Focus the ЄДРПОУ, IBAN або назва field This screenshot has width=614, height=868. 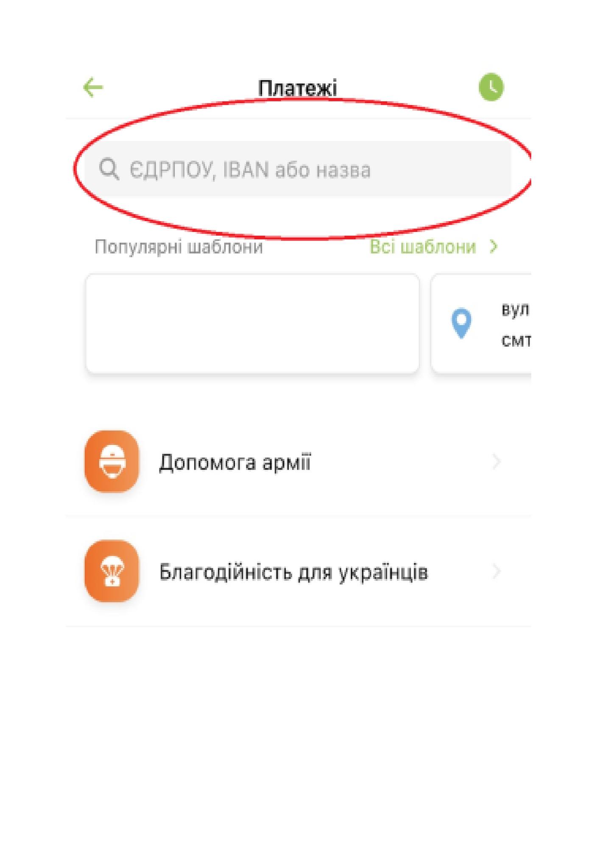point(298,169)
